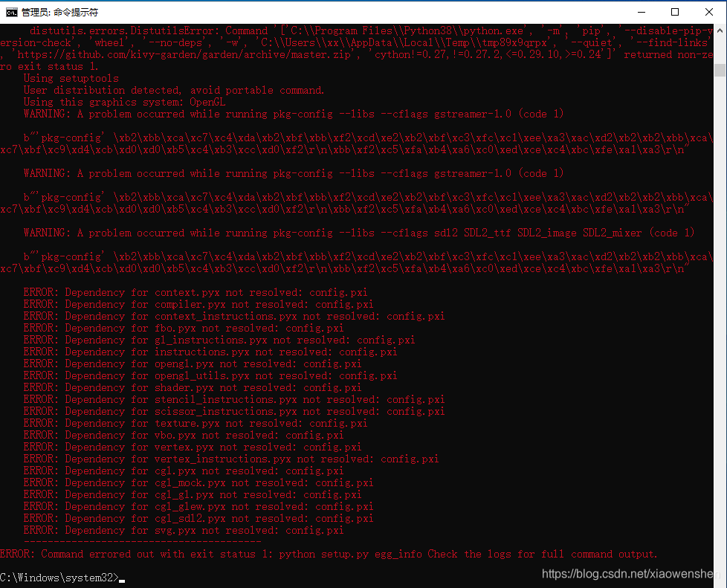Click the svg.pyx dependency error line
Image resolution: width=727 pixels, height=588 pixels.
coord(184,530)
